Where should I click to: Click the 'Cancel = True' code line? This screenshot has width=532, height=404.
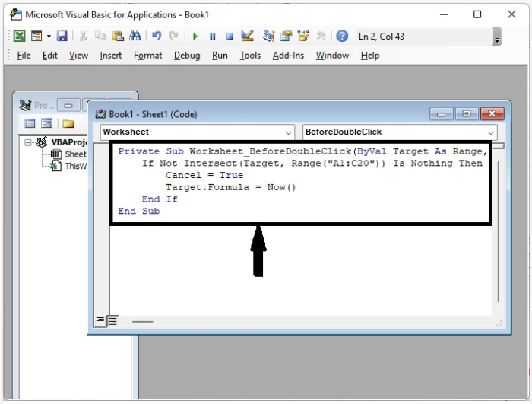coord(204,175)
